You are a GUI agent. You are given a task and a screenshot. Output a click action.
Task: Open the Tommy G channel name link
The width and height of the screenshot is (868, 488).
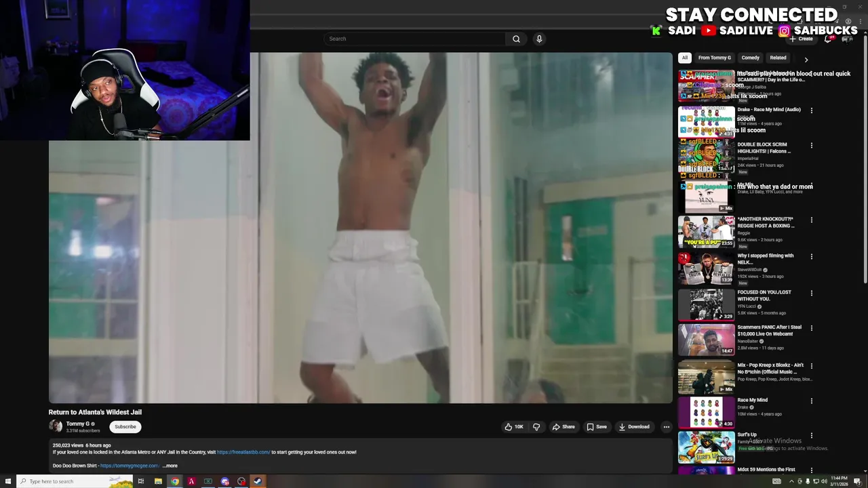[78, 424]
